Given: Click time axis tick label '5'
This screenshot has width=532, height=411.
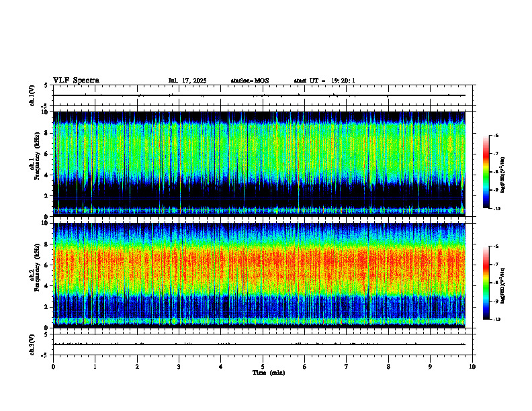Looking at the screenshot, I should click(x=263, y=367).
